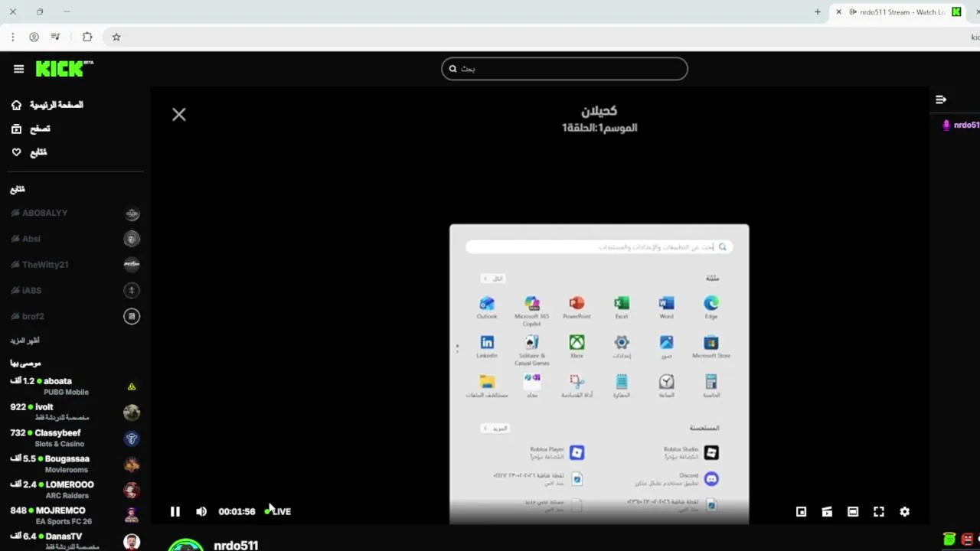This screenshot has width=980, height=551.
Task: Open the browser extensions puzzle icon
Action: pyautogui.click(x=87, y=37)
